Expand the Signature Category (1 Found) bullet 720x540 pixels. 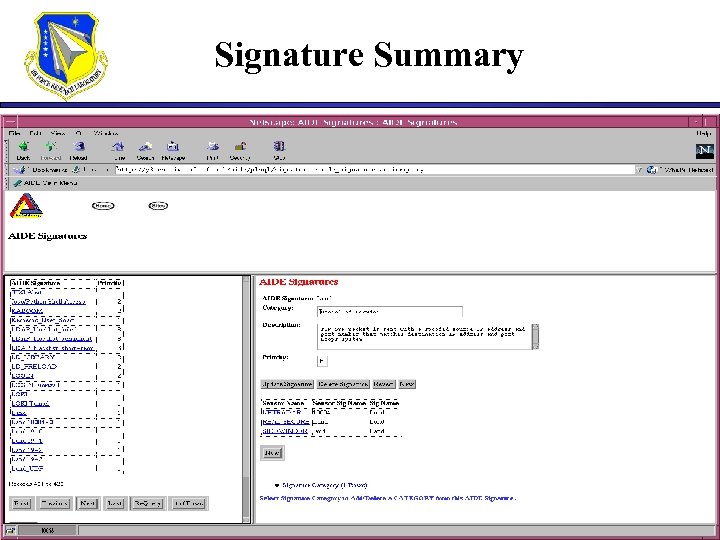[277, 485]
